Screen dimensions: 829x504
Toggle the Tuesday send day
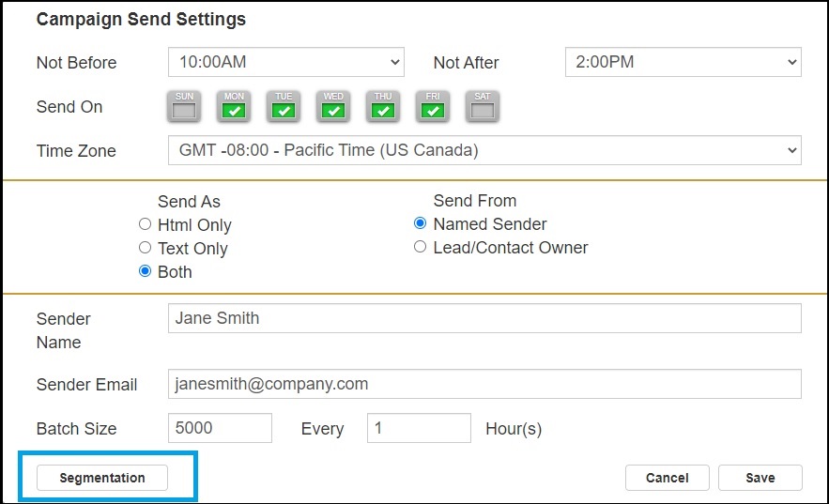(x=284, y=108)
